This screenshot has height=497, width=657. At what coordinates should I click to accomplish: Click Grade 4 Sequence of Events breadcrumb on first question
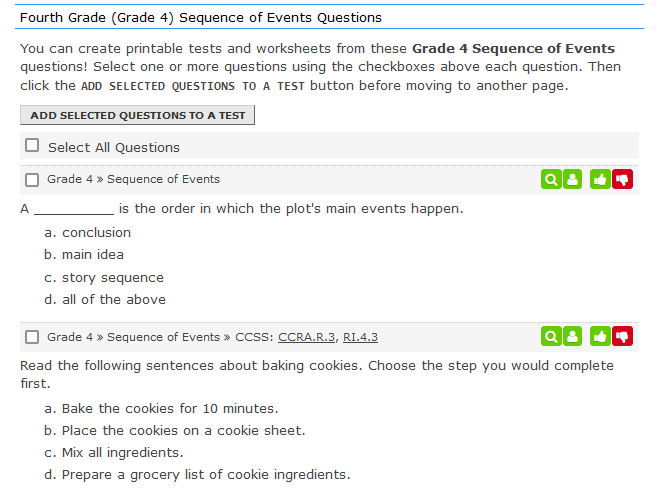tap(133, 179)
